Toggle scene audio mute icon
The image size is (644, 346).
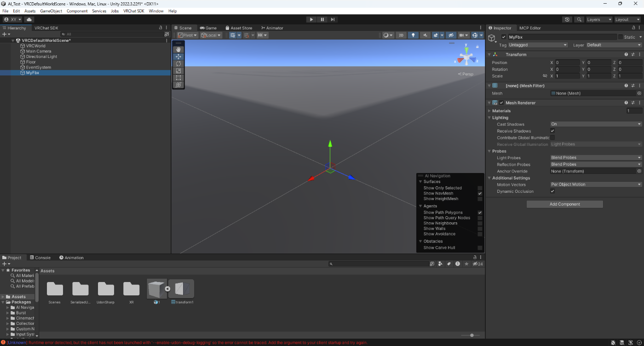pyautogui.click(x=425, y=35)
